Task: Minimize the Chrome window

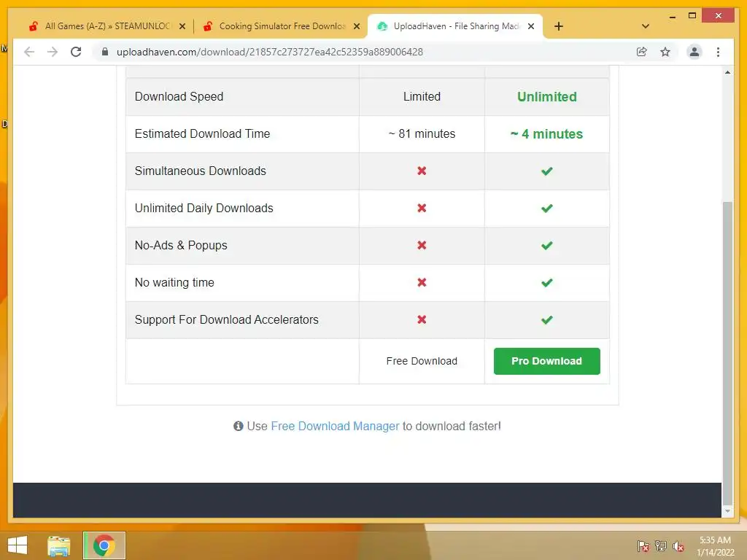Action: coord(672,16)
